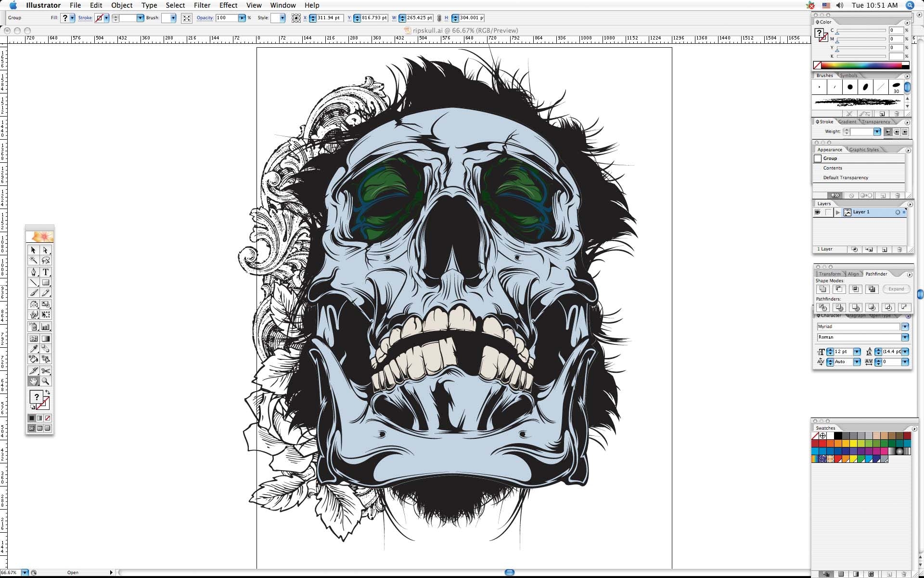Viewport: 924px width, 578px height.
Task: Open the Opacity dropdown arrow in control bar
Action: pyautogui.click(x=242, y=18)
